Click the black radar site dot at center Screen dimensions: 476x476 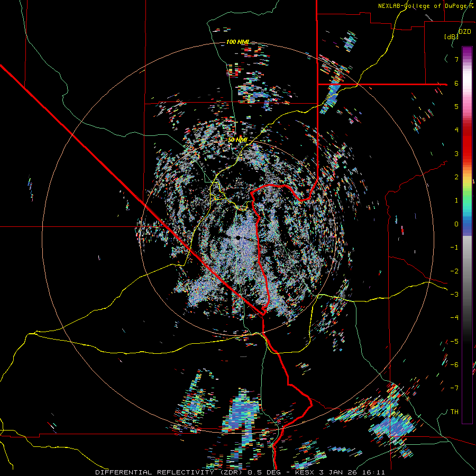coord(238,237)
